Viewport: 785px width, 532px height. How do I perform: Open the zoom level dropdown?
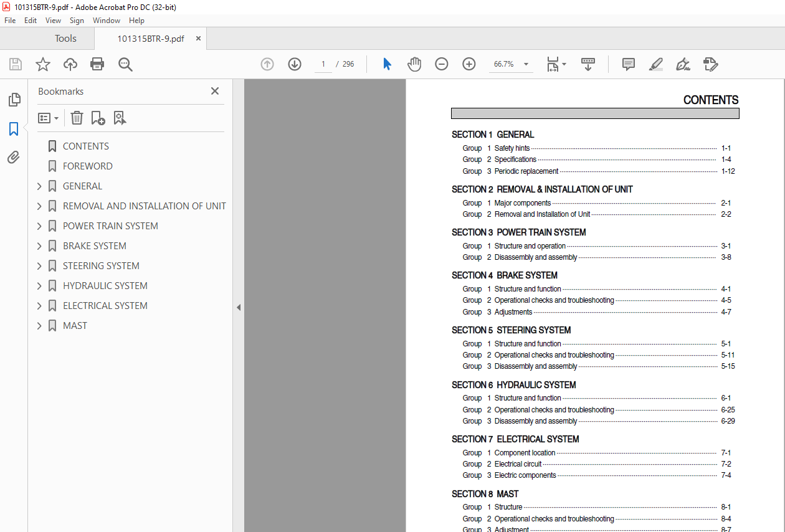(526, 64)
